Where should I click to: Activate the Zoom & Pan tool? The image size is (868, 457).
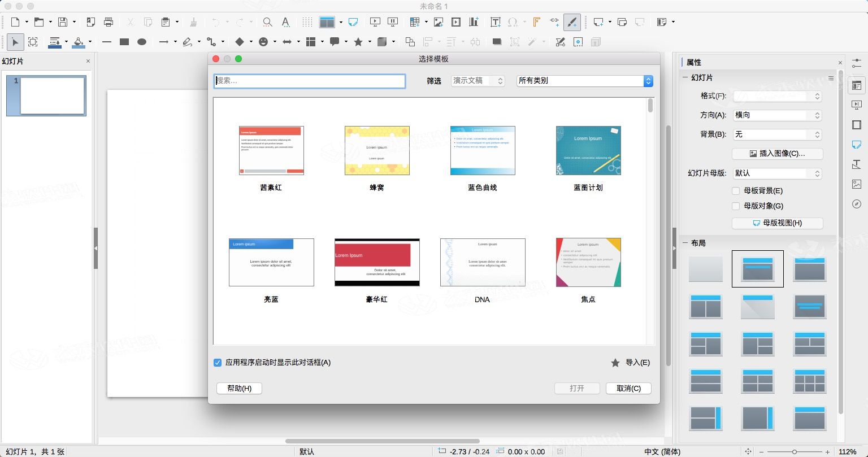point(267,22)
